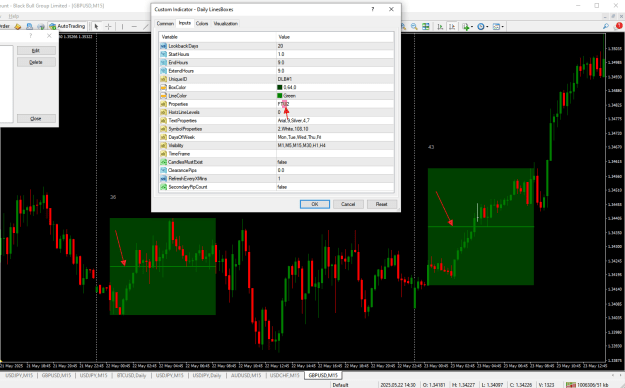
Task: Switch to the USDCHF,M15 chart tab
Action: (x=285, y=375)
